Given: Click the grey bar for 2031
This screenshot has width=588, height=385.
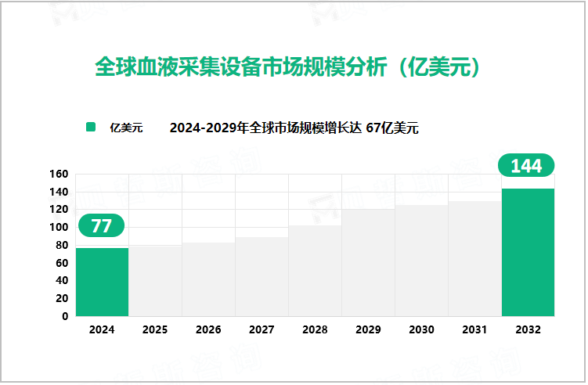Looking at the screenshot, I should (x=474, y=259).
